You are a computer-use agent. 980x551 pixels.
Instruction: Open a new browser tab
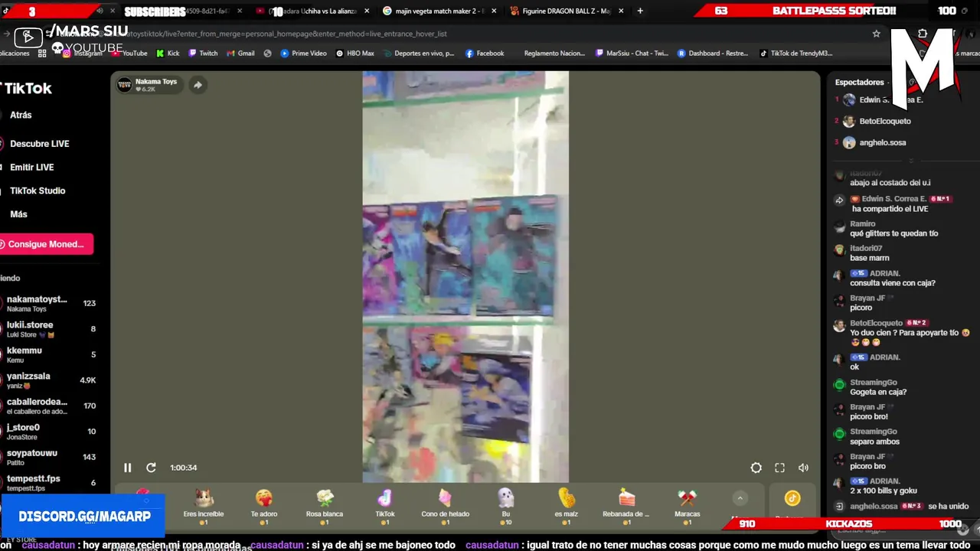tap(640, 11)
